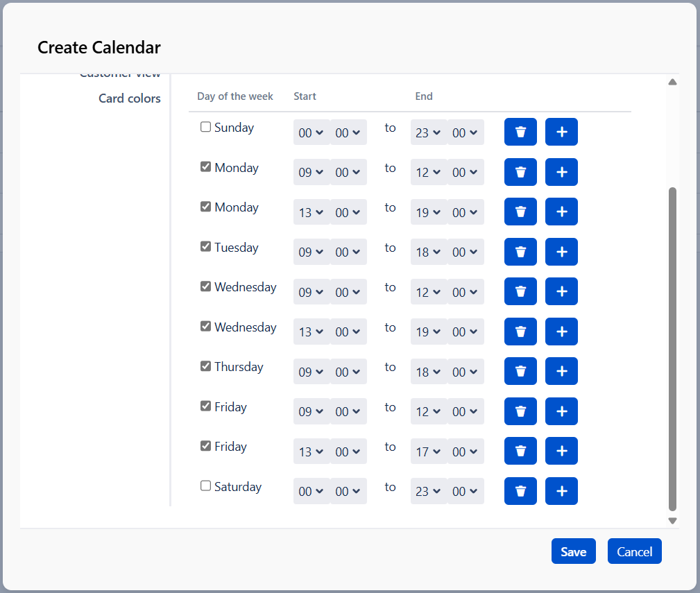This screenshot has width=700, height=593.
Task: Delete the Sunday time row
Action: pos(520,132)
